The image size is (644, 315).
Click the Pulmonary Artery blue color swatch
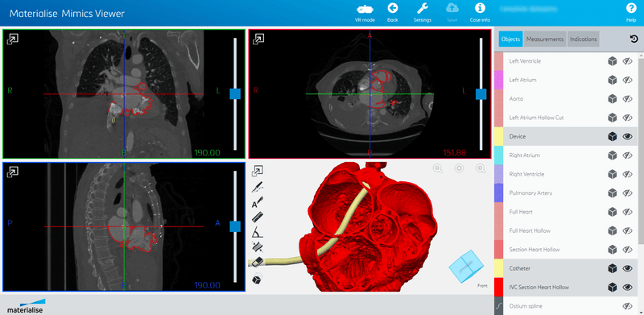point(498,193)
